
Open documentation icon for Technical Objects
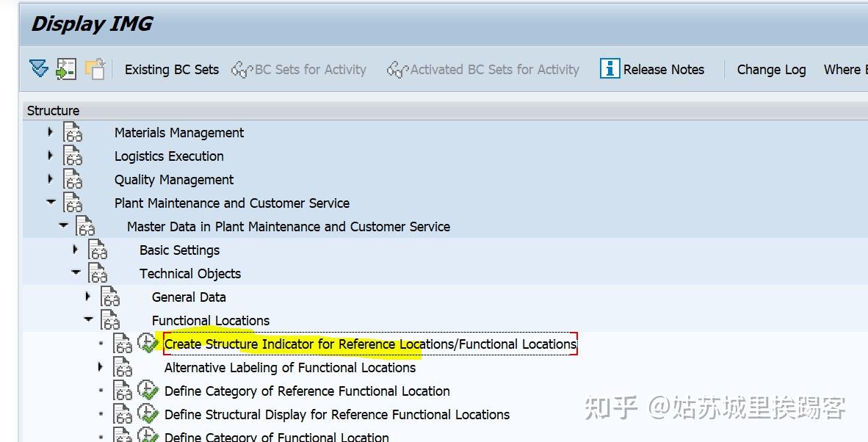pyautogui.click(x=98, y=272)
